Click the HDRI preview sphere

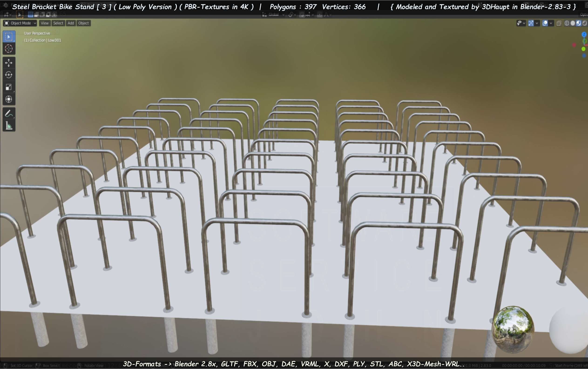pos(513,329)
